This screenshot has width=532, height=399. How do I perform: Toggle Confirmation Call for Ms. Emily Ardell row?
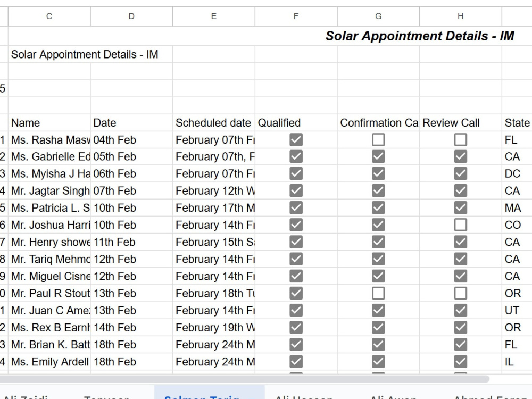tap(378, 362)
